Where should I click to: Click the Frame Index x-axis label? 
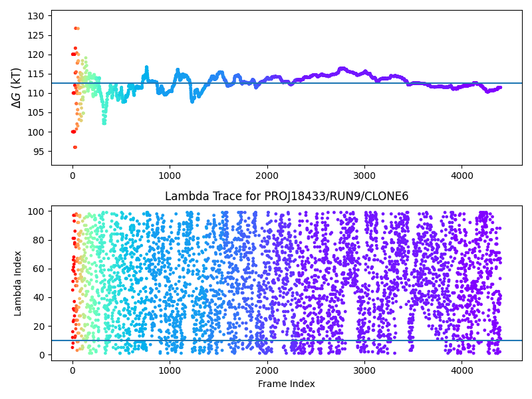click(x=287, y=384)
